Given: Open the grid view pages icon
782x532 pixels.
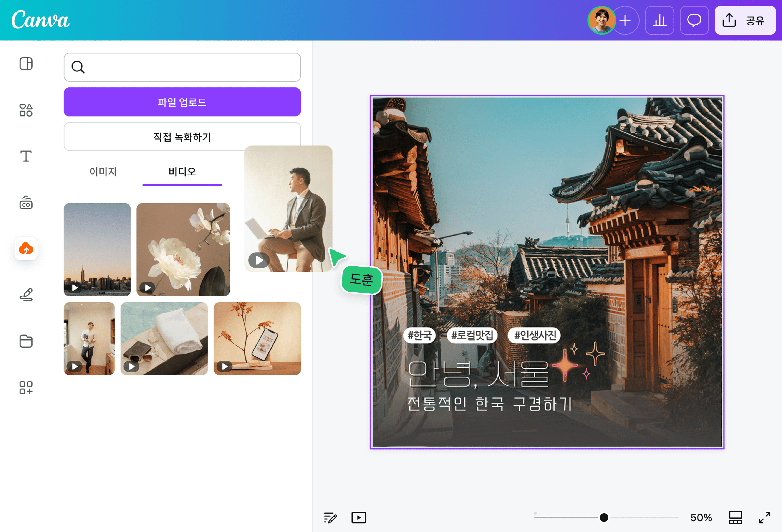Looking at the screenshot, I should [736, 517].
